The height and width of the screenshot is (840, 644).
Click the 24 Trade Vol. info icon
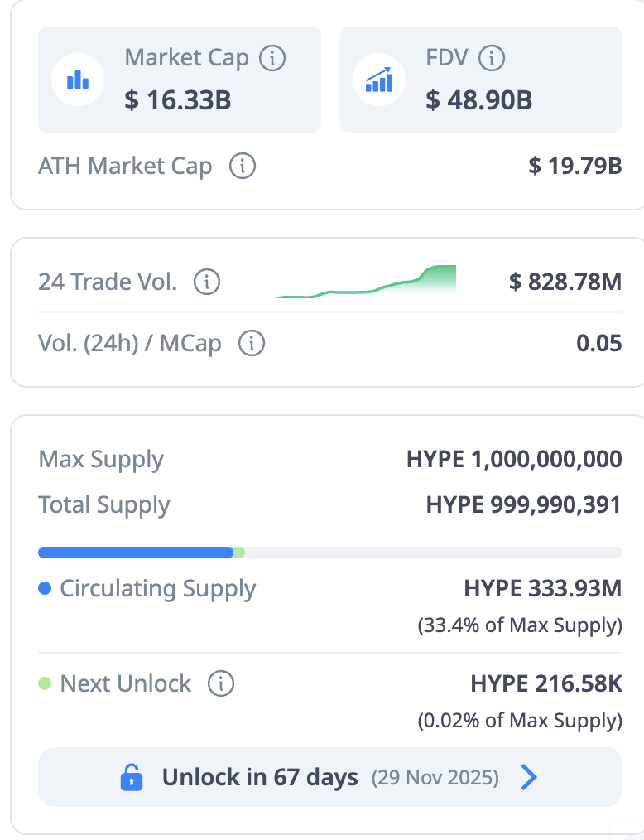pos(207,282)
